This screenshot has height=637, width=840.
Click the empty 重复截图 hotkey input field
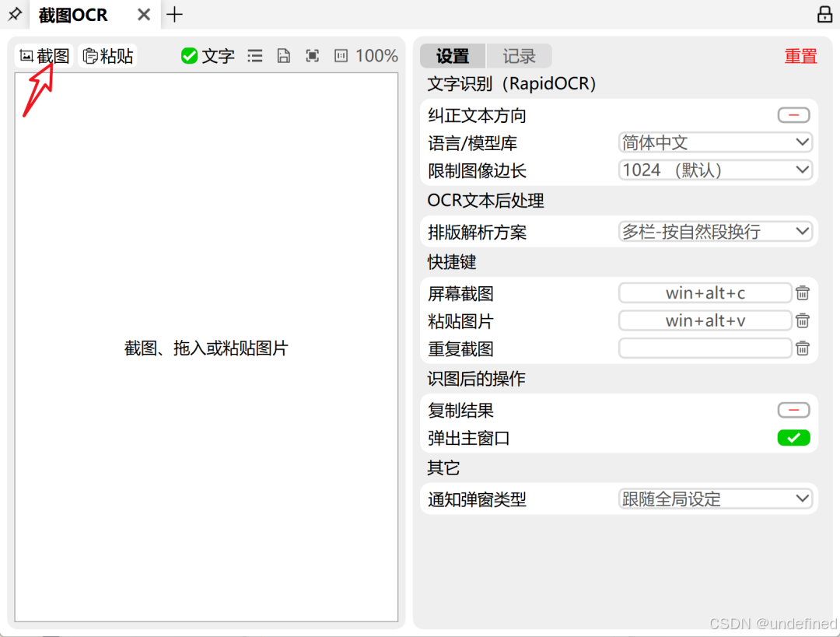[x=705, y=348]
